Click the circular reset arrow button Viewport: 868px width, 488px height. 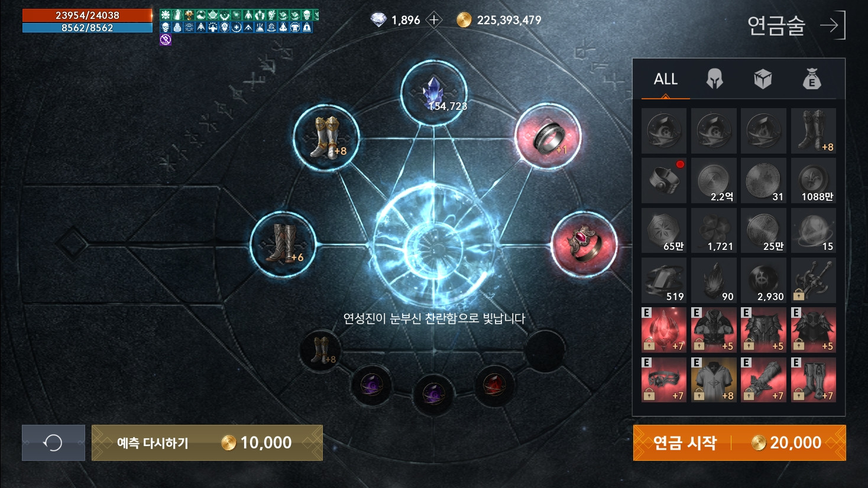[53, 443]
